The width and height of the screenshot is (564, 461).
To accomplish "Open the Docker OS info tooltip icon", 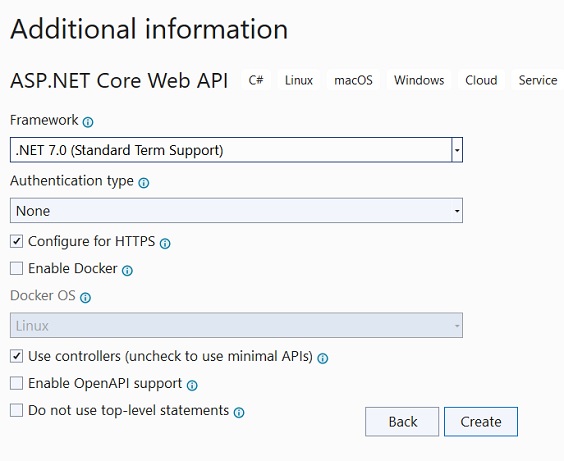I will pos(85,298).
